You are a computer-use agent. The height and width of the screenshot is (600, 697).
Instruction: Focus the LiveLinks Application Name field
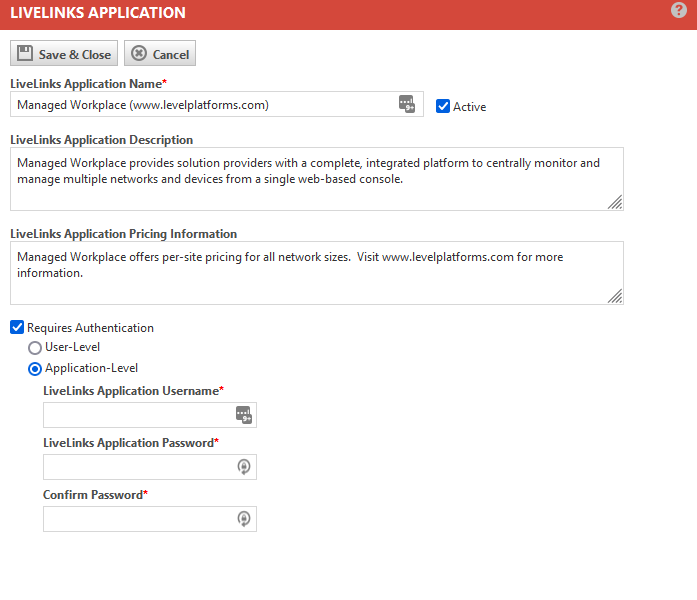coord(217,104)
